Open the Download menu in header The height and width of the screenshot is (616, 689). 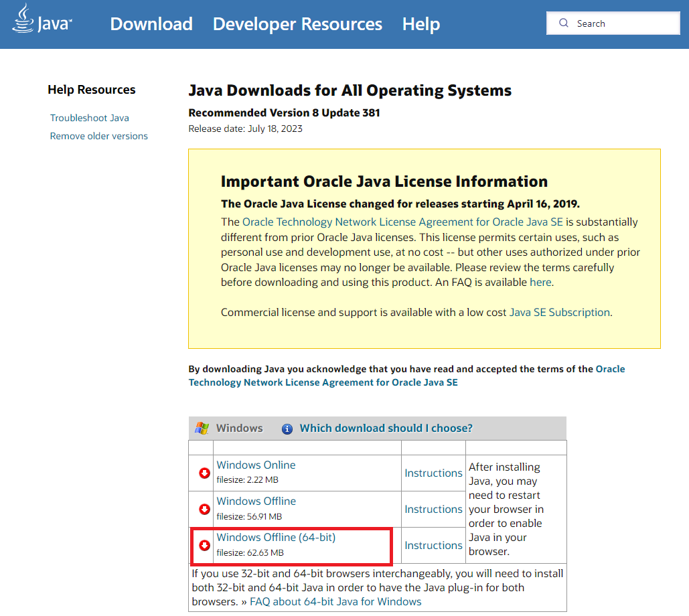(x=151, y=24)
